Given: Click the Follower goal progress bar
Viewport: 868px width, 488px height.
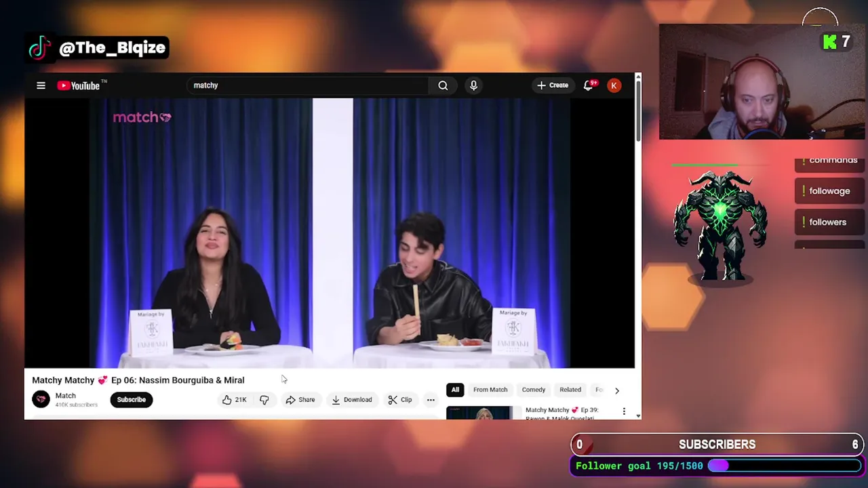Looking at the screenshot, I should [785, 466].
